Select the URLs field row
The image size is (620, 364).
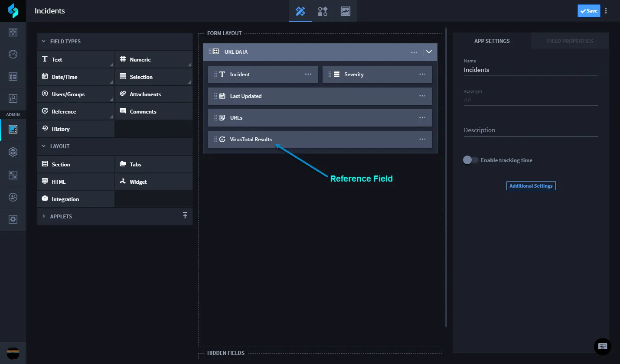click(320, 118)
